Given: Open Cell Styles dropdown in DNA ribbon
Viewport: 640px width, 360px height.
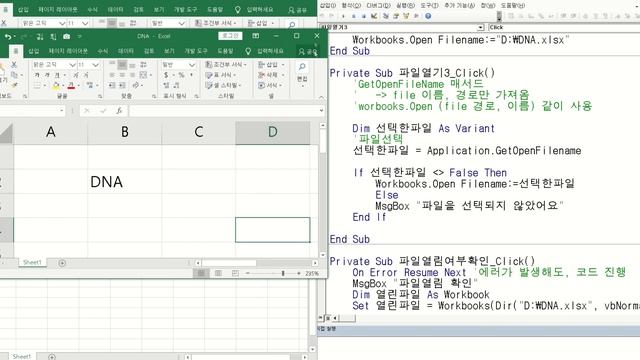Looking at the screenshot, I should pos(223,85).
